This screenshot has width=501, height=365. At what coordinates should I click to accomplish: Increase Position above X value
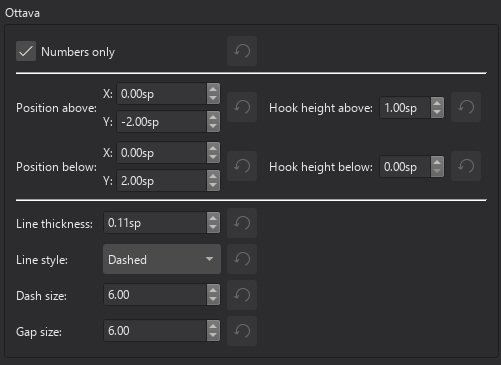pyautogui.click(x=213, y=89)
